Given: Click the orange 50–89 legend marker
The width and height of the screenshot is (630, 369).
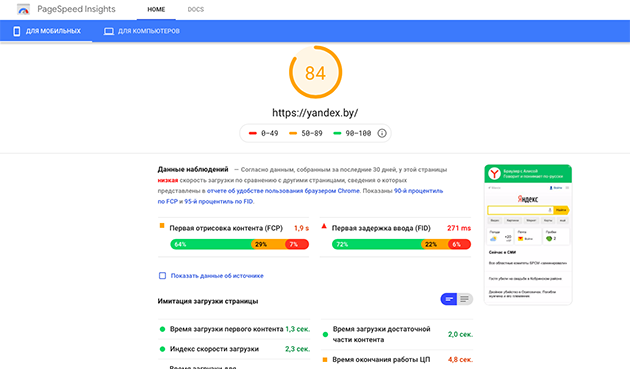Looking at the screenshot, I should click(293, 133).
